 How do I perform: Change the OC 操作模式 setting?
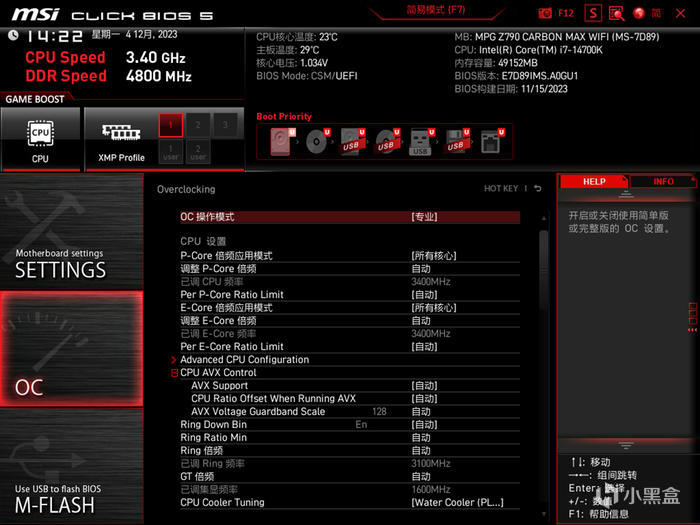[x=350, y=217]
